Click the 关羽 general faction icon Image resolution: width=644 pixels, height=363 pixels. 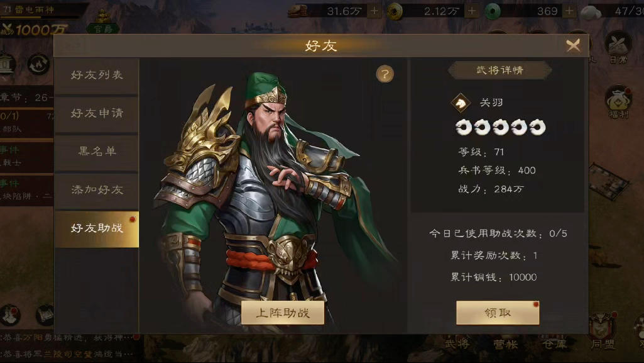click(461, 103)
